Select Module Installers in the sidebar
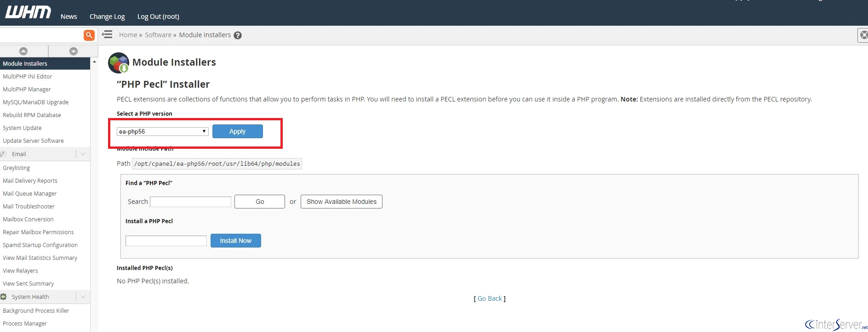The width and height of the screenshot is (868, 332). click(x=45, y=63)
